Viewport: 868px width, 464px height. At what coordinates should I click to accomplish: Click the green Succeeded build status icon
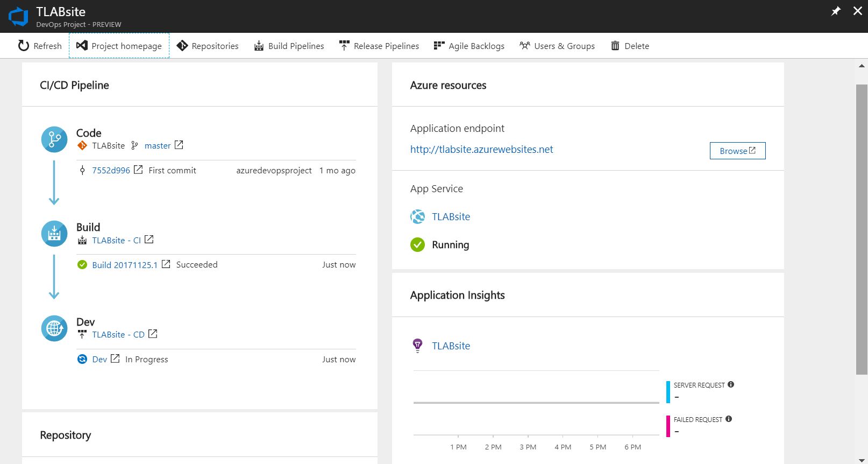pyautogui.click(x=82, y=265)
